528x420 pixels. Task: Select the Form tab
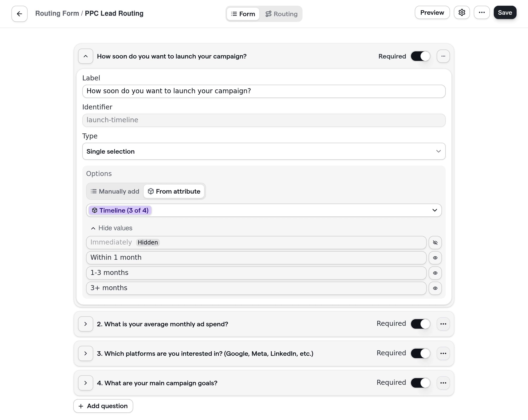[243, 14]
